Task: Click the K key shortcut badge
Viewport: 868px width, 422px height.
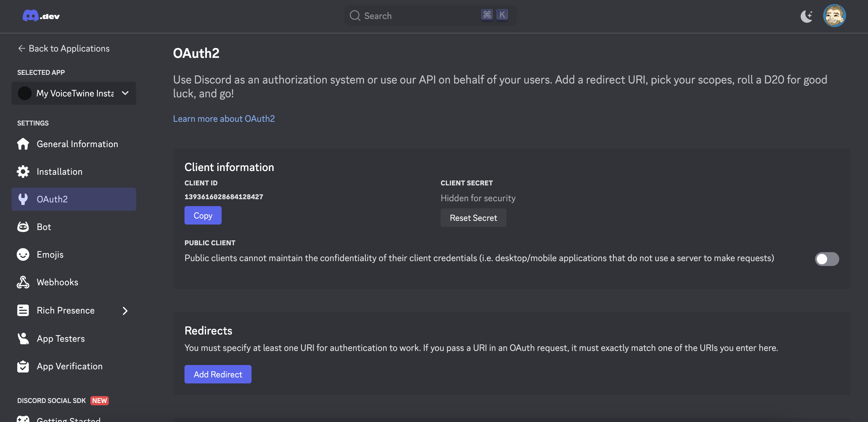Action: click(x=502, y=15)
